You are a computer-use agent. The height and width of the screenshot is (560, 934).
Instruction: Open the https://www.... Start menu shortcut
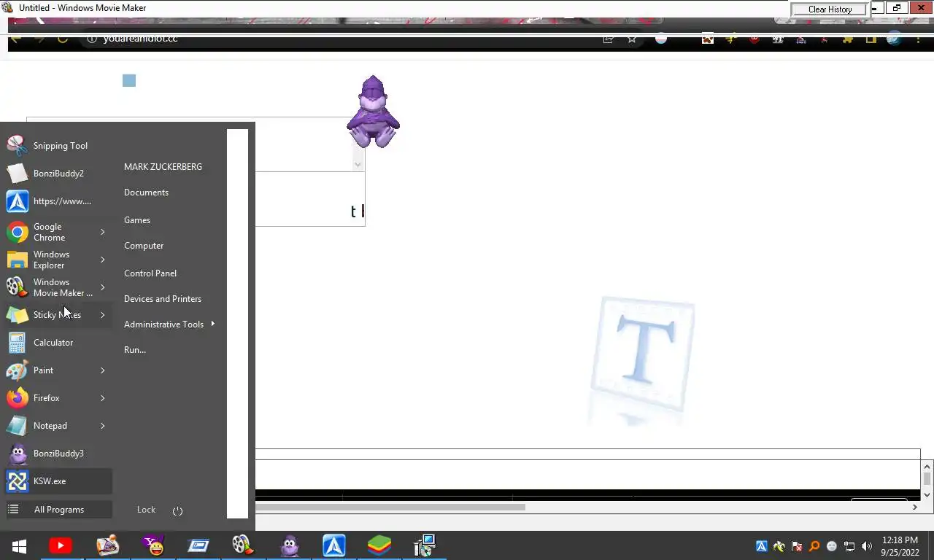(x=58, y=201)
